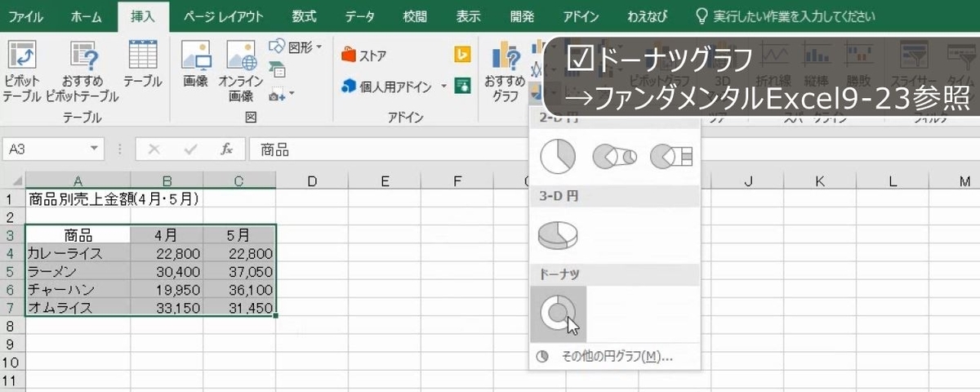Screen dimensions: 980x392
Task: Select the 商品 header cell
Action: tap(78, 235)
